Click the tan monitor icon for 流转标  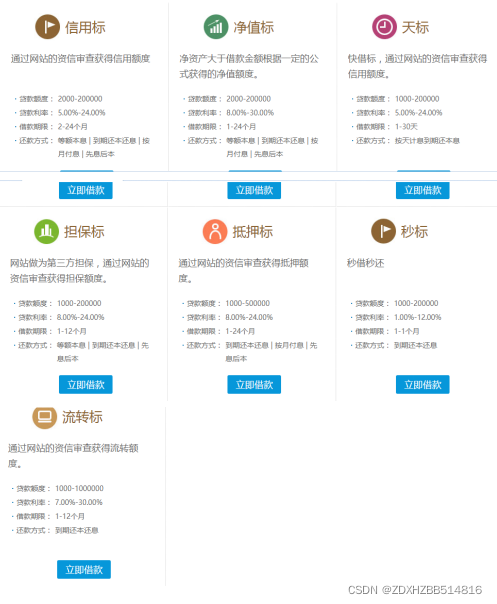[x=44, y=417]
